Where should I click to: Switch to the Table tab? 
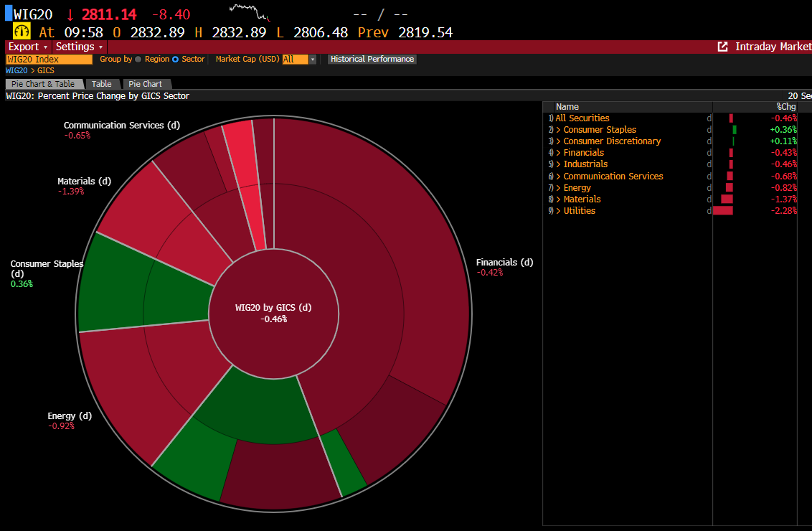(x=102, y=84)
